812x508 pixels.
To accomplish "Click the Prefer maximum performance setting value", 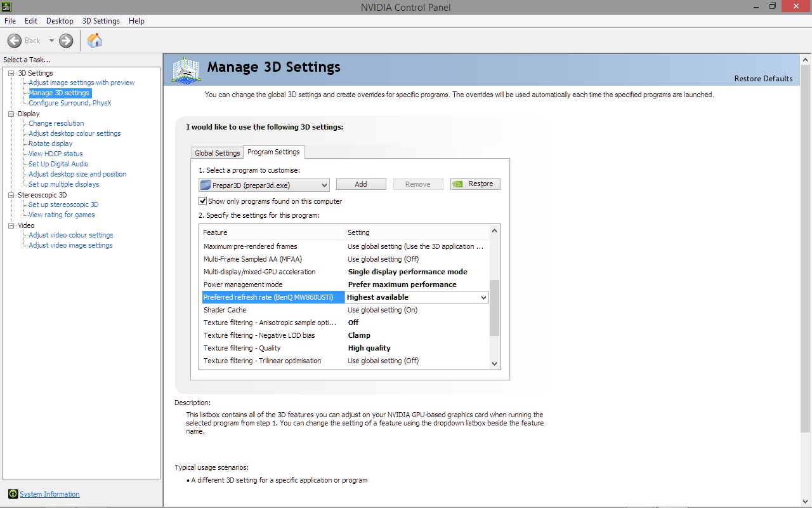I will tap(402, 284).
